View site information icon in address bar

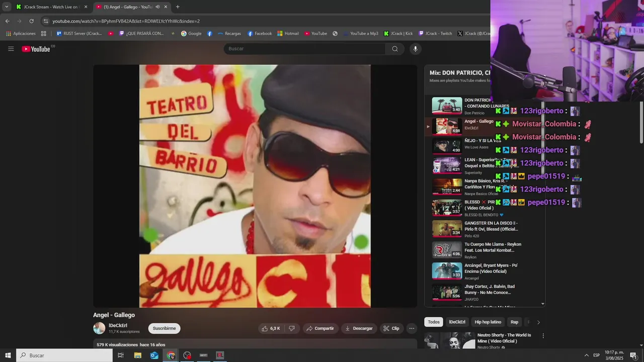(46, 21)
